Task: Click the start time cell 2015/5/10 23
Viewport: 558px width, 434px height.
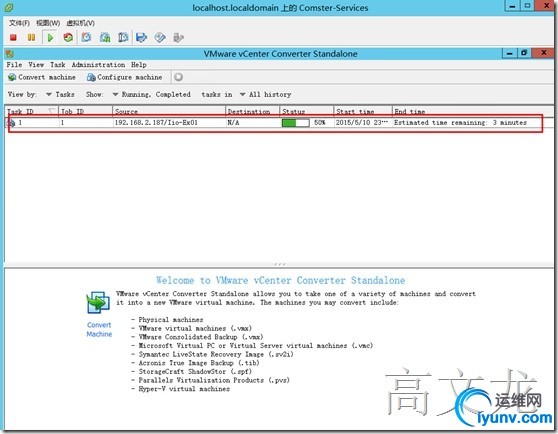Action: pyautogui.click(x=362, y=123)
